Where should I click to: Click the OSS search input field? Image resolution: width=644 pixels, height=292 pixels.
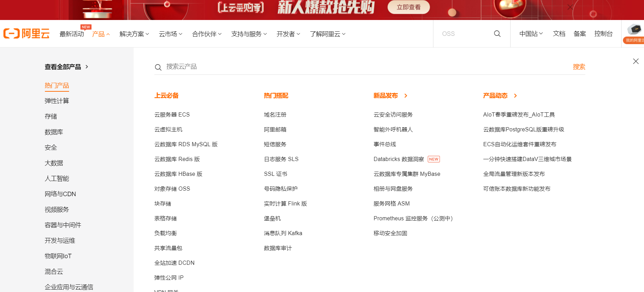point(464,33)
